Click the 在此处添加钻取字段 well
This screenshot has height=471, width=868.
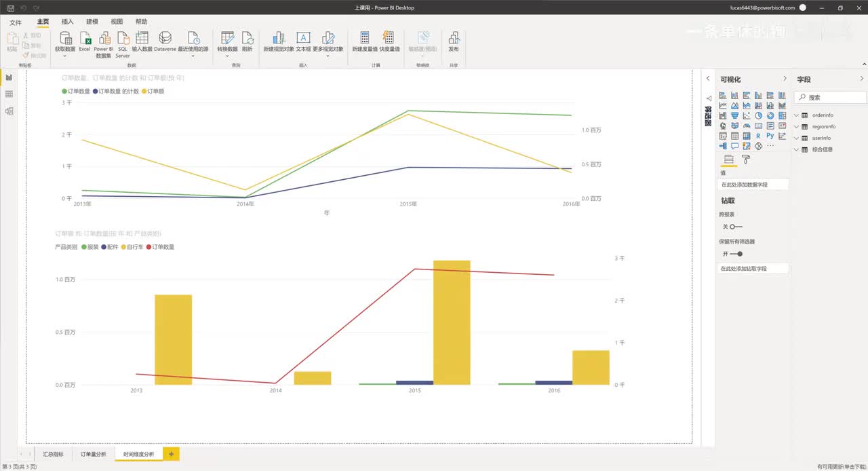coord(753,269)
